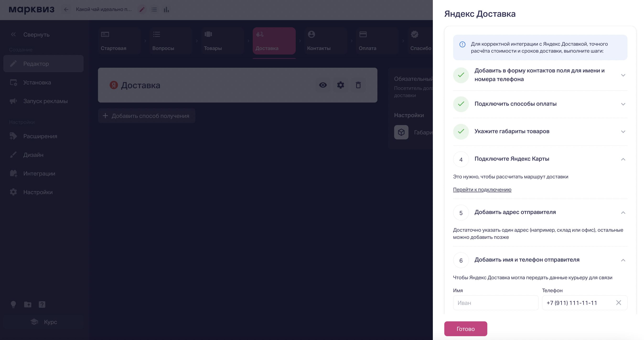Click the lightbulb icon in sidebar bottom
Image resolution: width=644 pixels, height=340 pixels.
[13, 304]
